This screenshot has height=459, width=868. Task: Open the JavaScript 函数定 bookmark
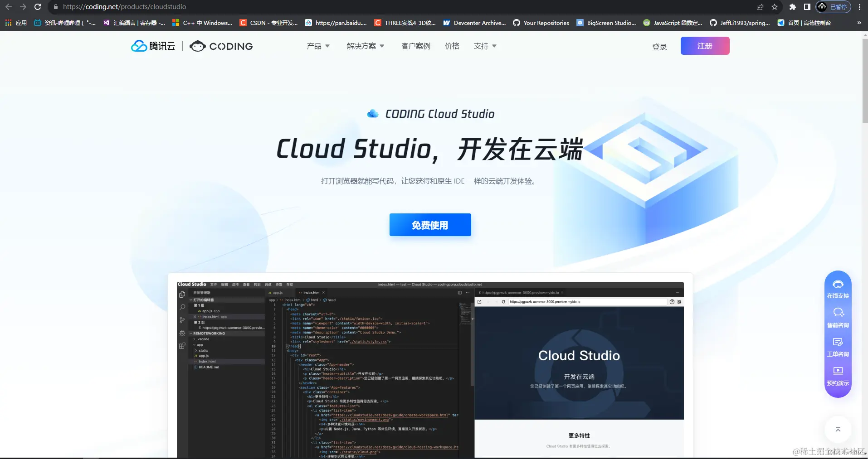point(673,23)
